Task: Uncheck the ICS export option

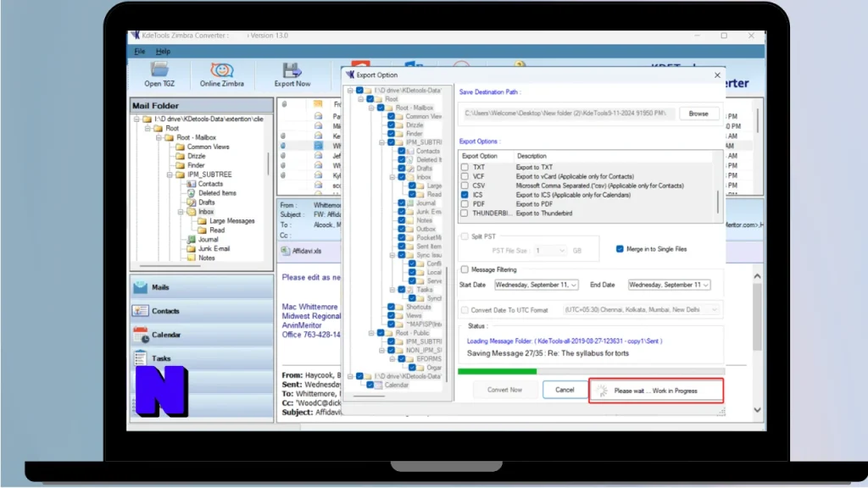Action: click(x=465, y=195)
